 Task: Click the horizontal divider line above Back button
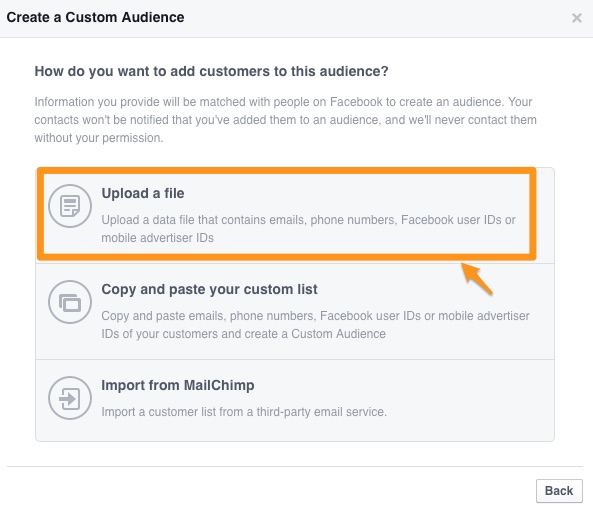pos(295,466)
